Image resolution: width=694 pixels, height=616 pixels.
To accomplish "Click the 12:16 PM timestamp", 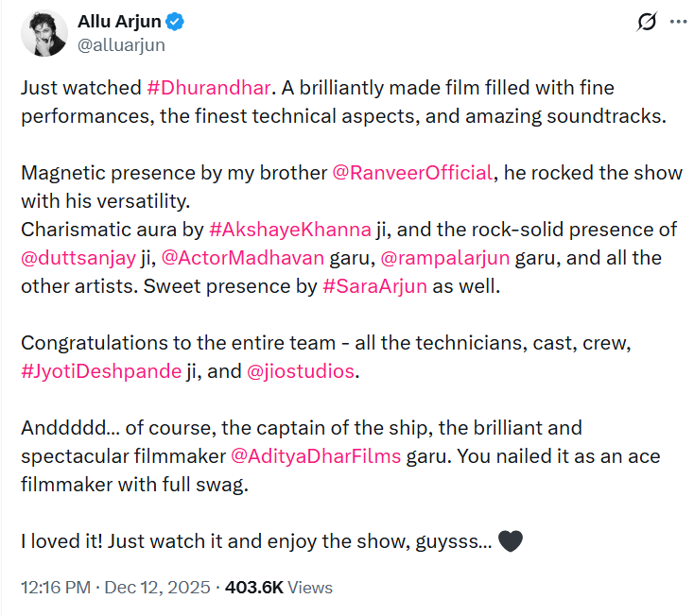I will point(55,587).
